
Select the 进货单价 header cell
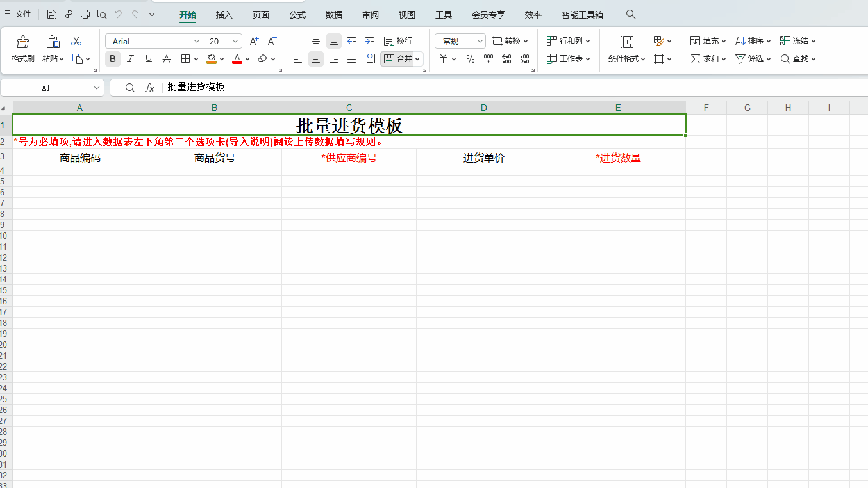[x=483, y=158]
